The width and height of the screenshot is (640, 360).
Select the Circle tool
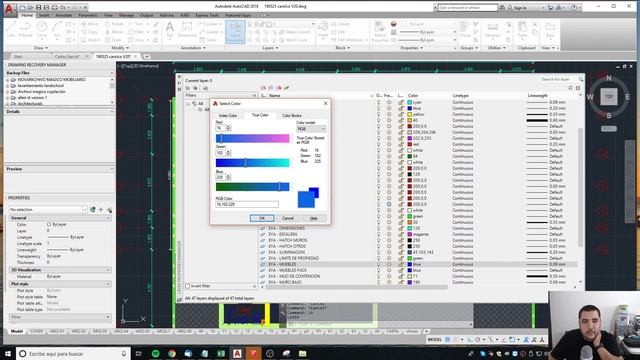click(42, 29)
